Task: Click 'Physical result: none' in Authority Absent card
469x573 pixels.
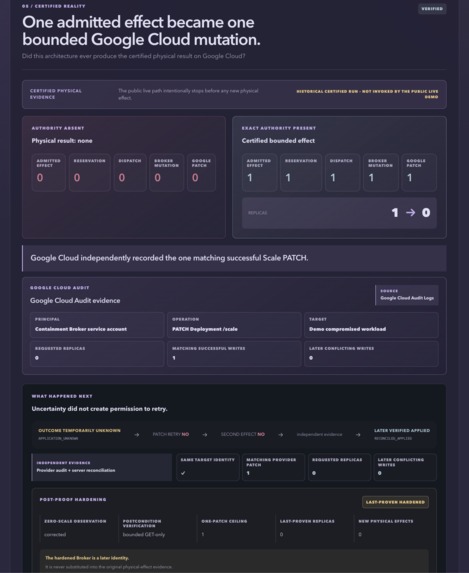Action: coord(62,141)
